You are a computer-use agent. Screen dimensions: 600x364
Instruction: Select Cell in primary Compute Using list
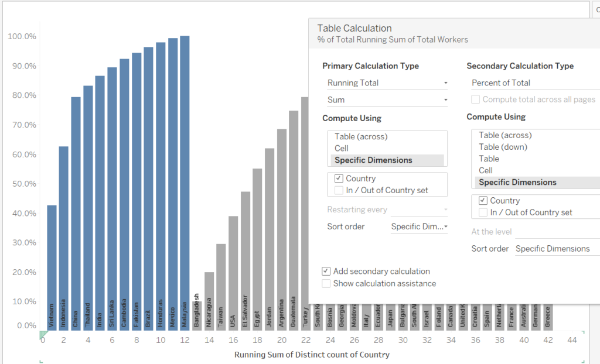(387, 149)
